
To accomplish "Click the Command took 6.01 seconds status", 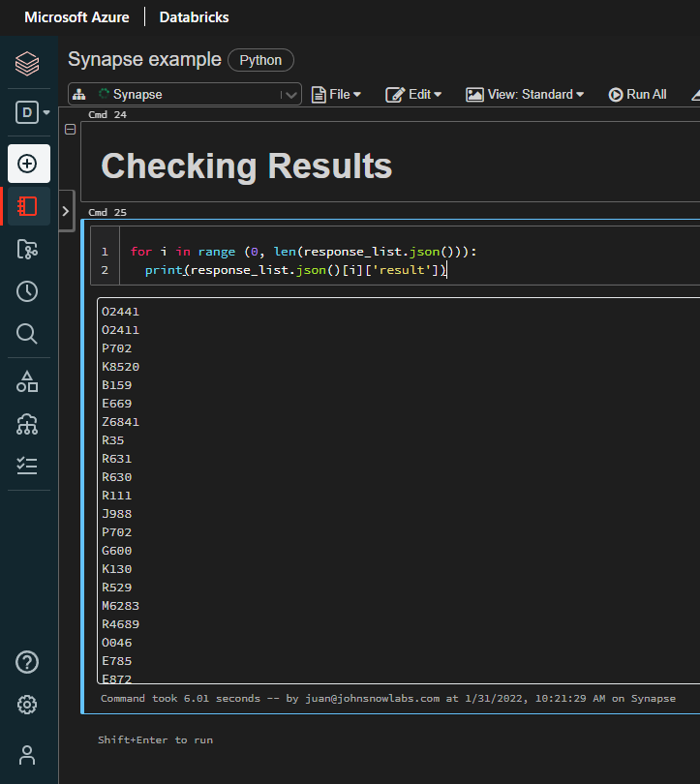I will point(388,699).
